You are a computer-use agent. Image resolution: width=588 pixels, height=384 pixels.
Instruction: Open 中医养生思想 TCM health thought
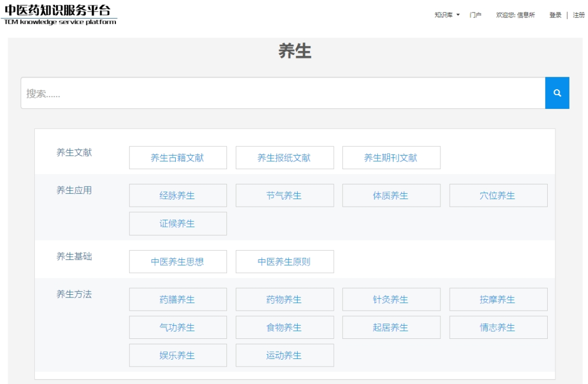178,262
